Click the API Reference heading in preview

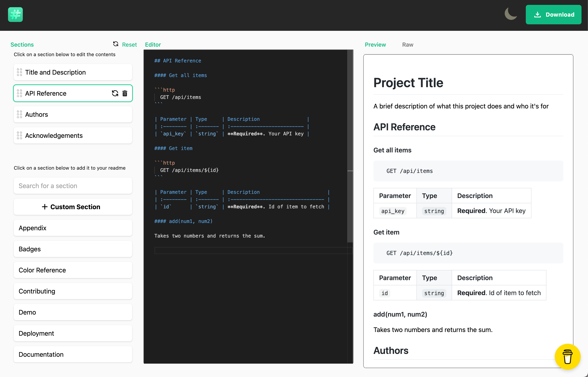click(404, 127)
